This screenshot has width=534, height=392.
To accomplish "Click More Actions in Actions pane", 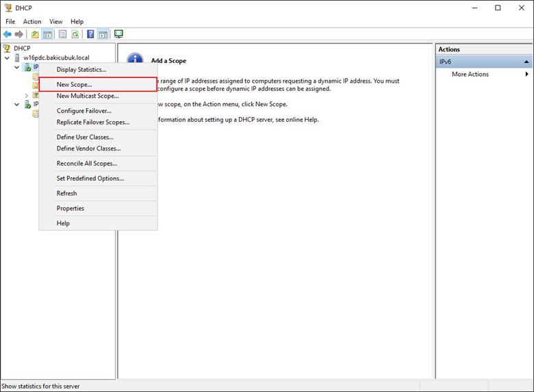I will (470, 74).
